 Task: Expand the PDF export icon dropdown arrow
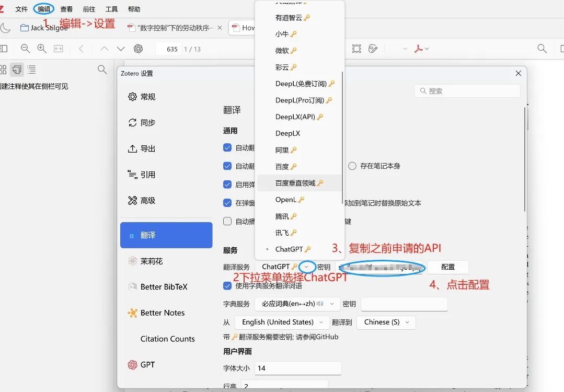coord(427,49)
